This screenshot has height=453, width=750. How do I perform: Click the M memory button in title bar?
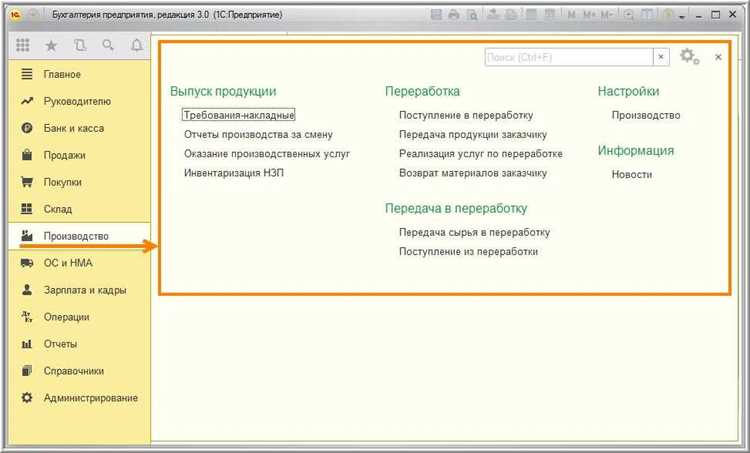click(571, 15)
